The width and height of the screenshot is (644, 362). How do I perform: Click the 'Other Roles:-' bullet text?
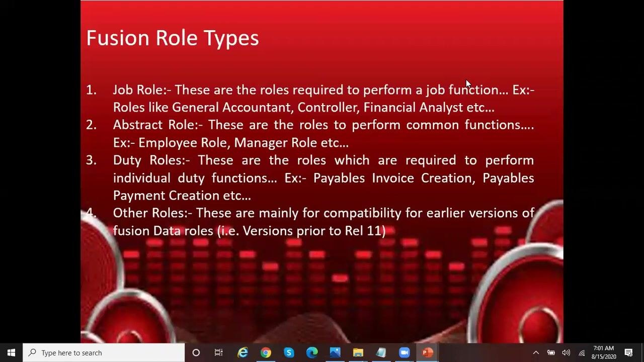pos(152,213)
